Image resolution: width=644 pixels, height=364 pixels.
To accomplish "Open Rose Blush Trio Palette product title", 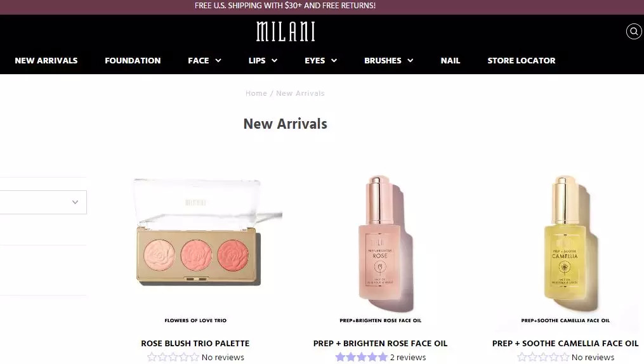I will click(x=195, y=344).
